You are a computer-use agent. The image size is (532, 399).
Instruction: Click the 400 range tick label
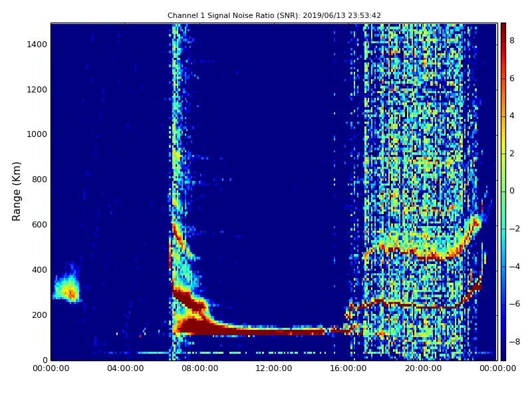tap(39, 270)
